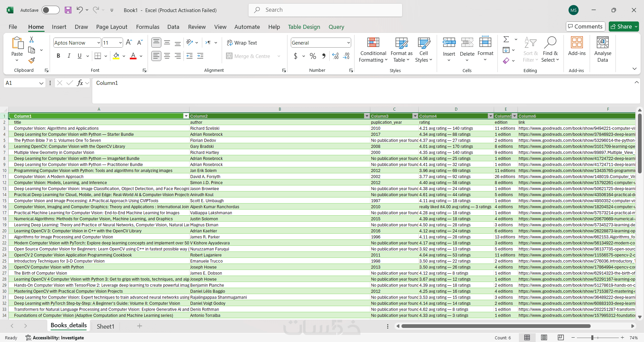Toggle Centre horizontal alignment
Image resolution: width=644 pixels, height=342 pixels.
coord(167,56)
